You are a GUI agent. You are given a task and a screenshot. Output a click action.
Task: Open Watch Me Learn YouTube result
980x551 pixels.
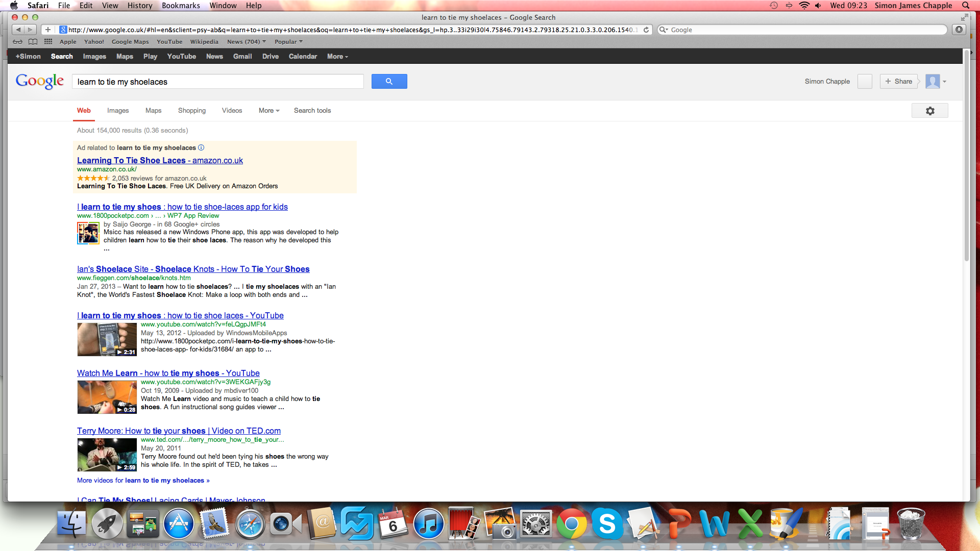coord(168,373)
